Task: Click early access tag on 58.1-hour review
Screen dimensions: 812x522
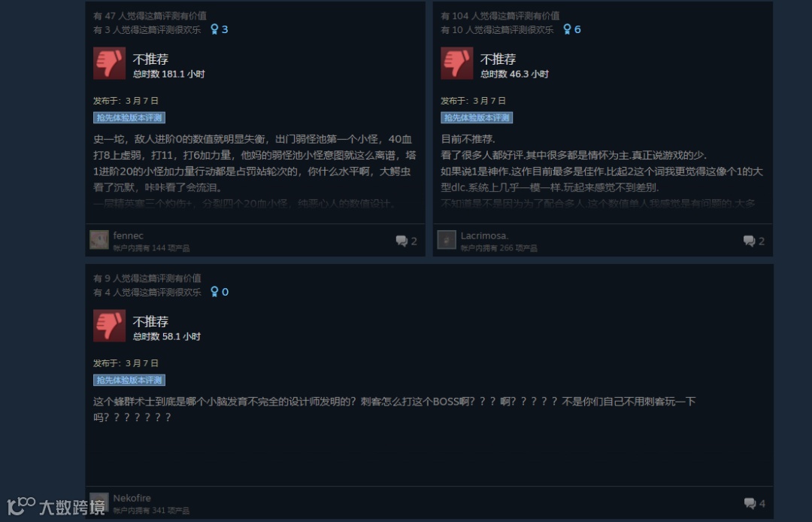Action: tap(129, 380)
